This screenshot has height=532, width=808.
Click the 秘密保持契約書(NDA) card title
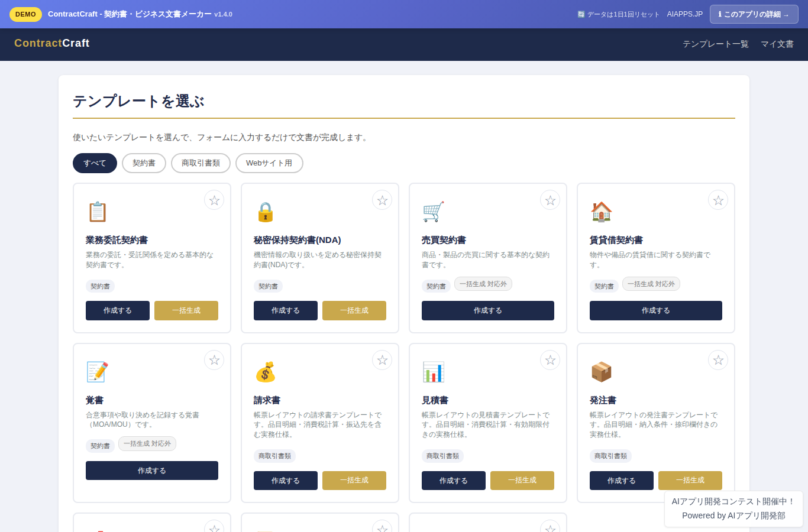(x=298, y=240)
